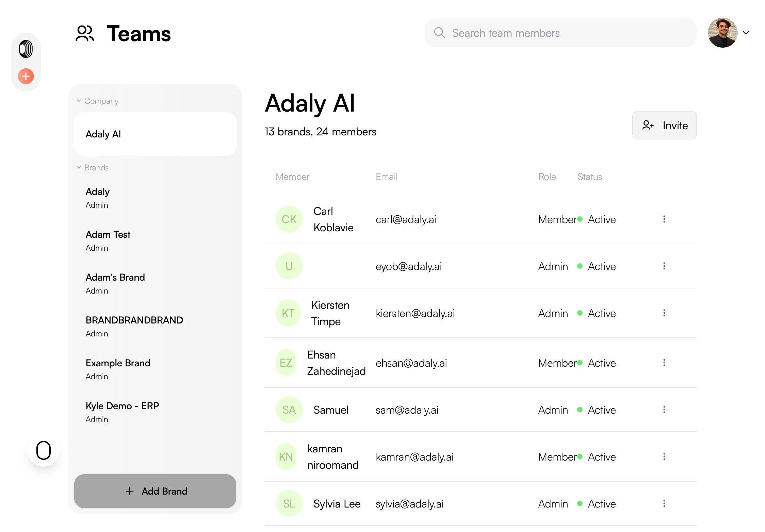Open three-dot menu for Carl Koblavie
This screenshot has height=532, width=765.
(664, 219)
